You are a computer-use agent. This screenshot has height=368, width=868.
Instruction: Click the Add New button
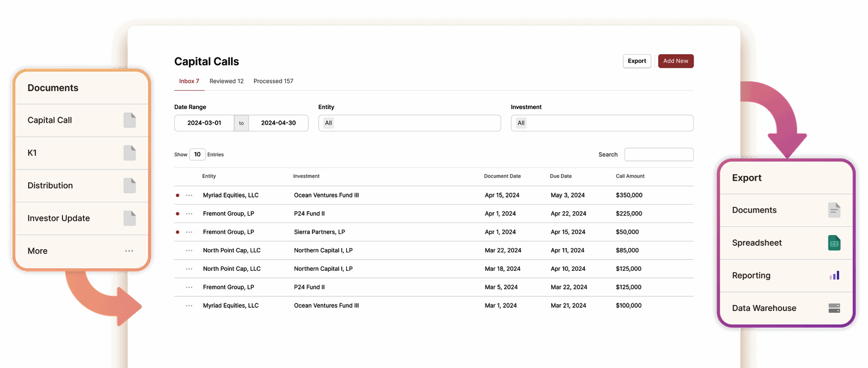click(x=676, y=61)
